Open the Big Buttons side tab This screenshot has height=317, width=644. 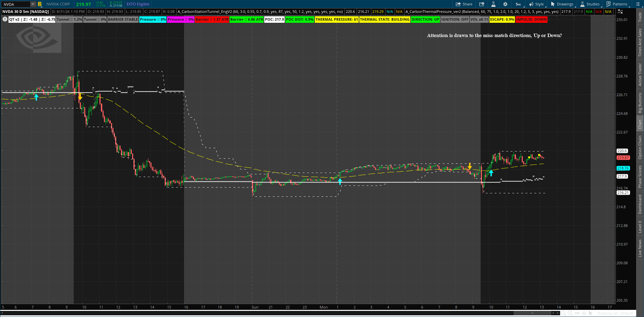tap(640, 103)
